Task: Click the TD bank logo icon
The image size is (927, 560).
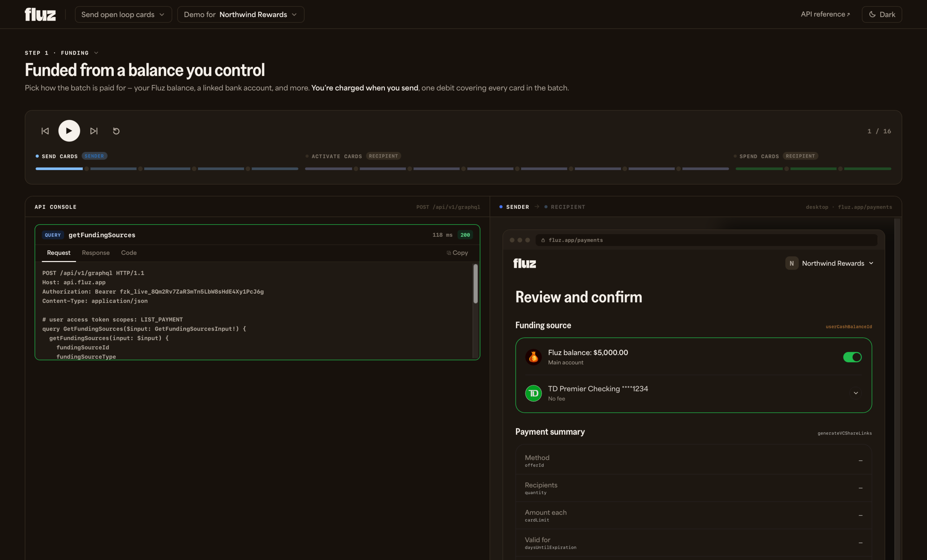Action: click(x=533, y=393)
